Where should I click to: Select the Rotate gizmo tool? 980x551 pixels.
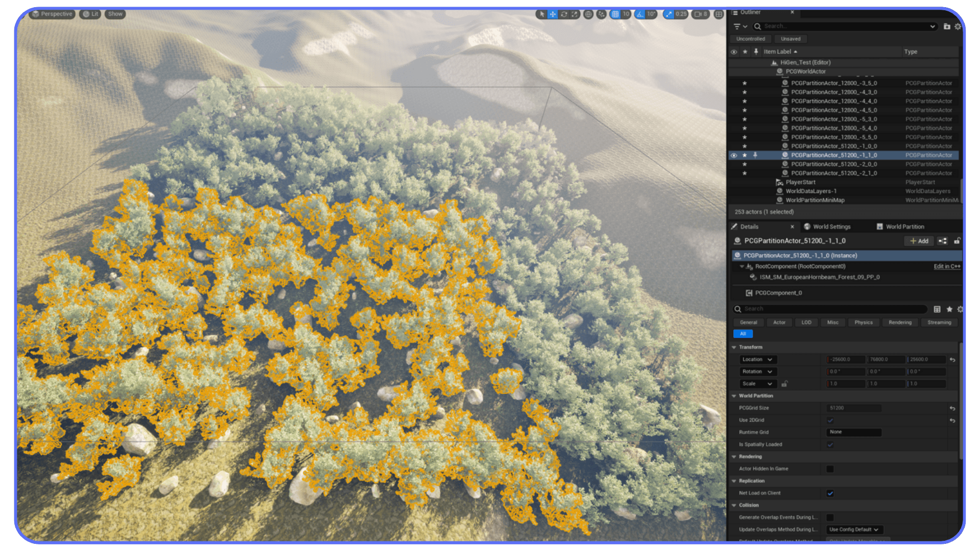pos(564,14)
